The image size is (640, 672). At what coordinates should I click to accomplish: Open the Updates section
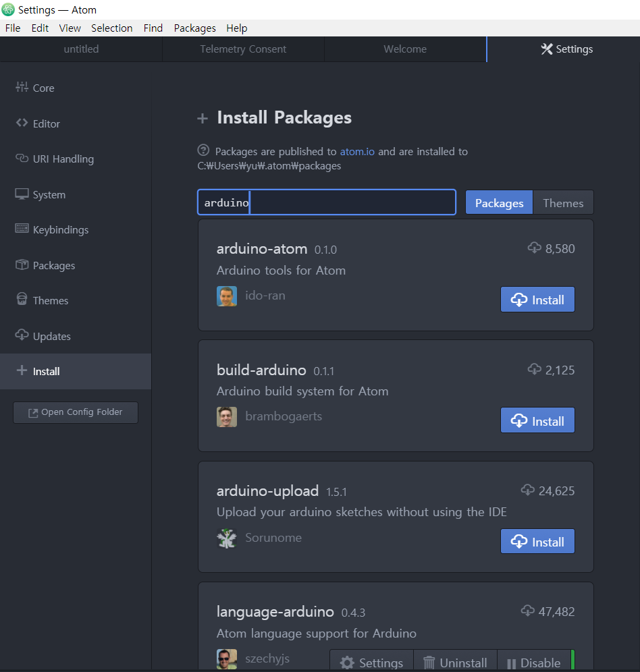pos(76,336)
